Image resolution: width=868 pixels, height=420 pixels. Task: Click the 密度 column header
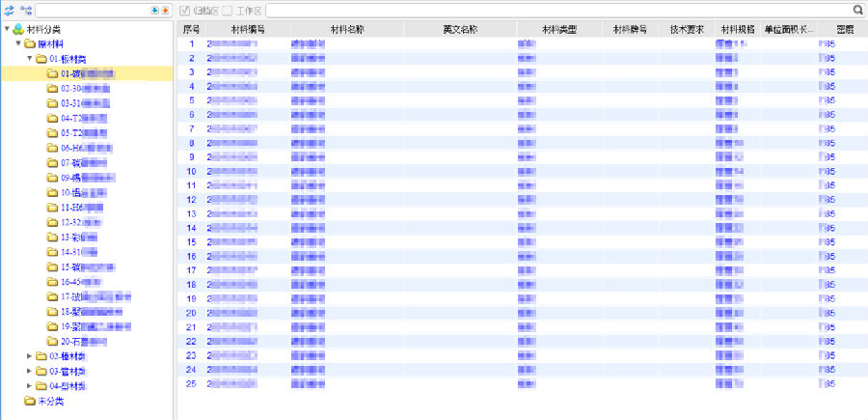[x=843, y=29]
